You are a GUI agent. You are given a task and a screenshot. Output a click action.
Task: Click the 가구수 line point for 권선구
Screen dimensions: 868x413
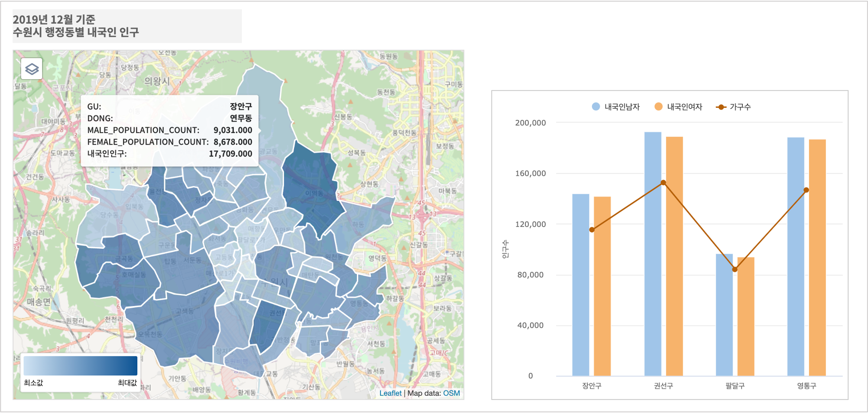(x=663, y=183)
